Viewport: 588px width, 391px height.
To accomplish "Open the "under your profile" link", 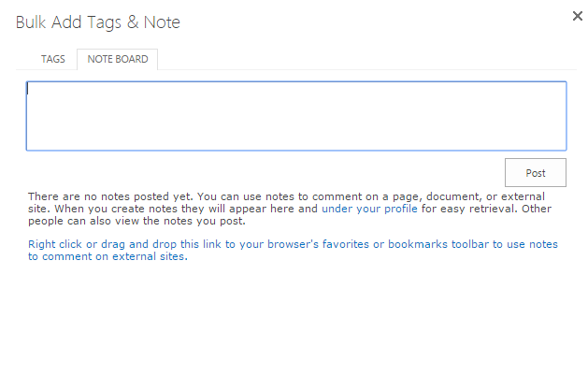I will (x=369, y=209).
